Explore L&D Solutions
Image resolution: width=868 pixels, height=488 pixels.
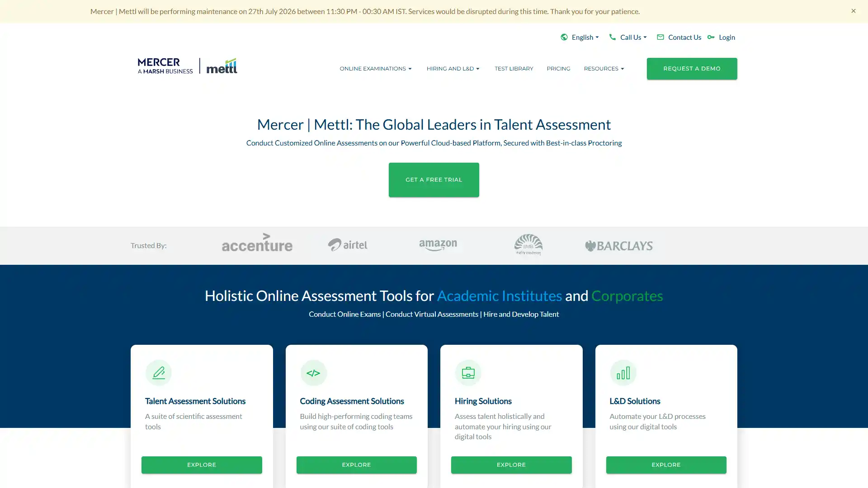point(666,465)
